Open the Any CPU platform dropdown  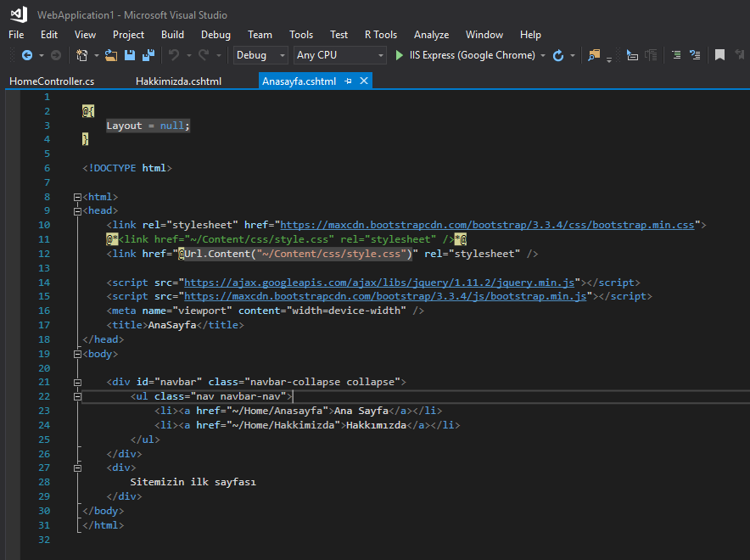point(339,55)
